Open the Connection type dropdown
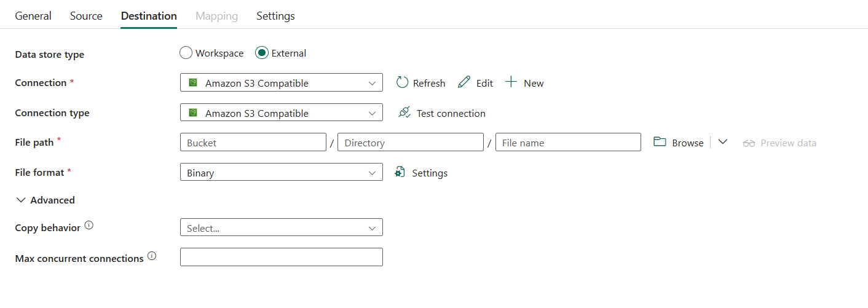The width and height of the screenshot is (868, 308). pos(282,113)
